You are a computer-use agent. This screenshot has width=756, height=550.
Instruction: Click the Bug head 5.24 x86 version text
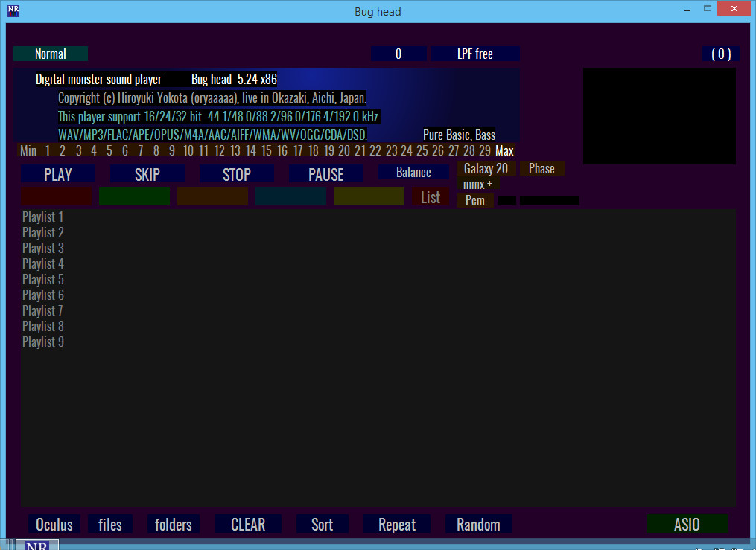(x=234, y=79)
